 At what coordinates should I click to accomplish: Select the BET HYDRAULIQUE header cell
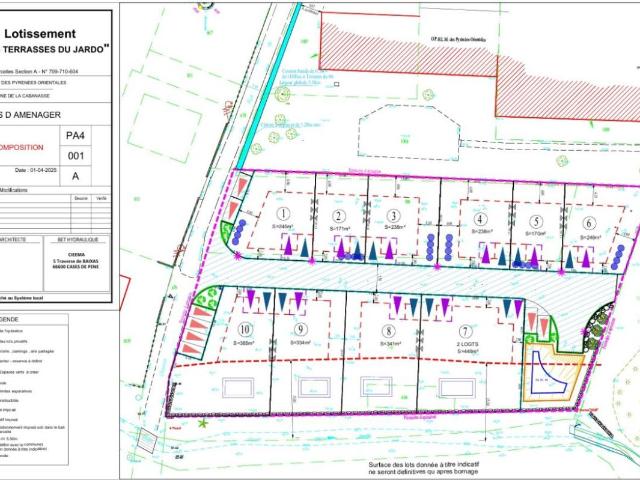click(x=77, y=240)
